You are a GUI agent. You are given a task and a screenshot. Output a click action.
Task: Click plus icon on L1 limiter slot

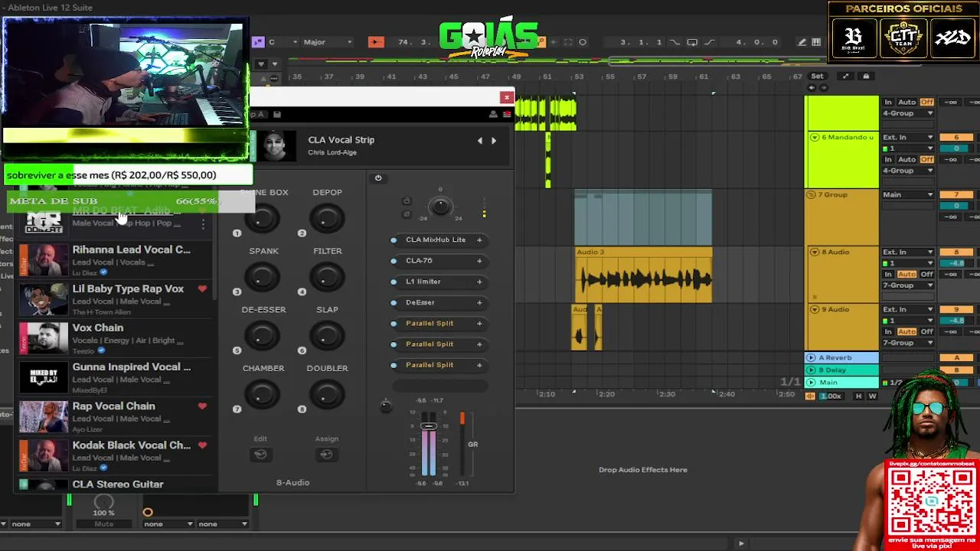coord(479,282)
